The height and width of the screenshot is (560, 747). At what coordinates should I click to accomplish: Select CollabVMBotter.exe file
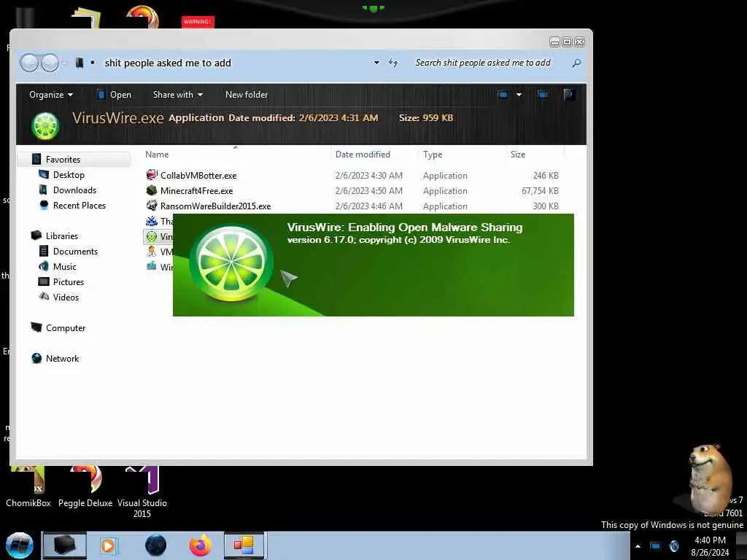[198, 175]
